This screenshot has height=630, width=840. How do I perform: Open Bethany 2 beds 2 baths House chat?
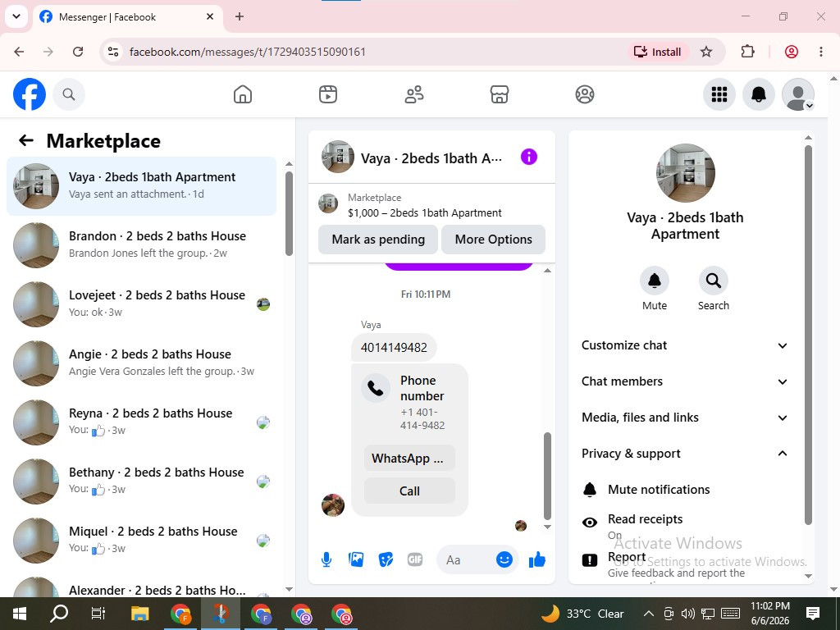pyautogui.click(x=141, y=481)
